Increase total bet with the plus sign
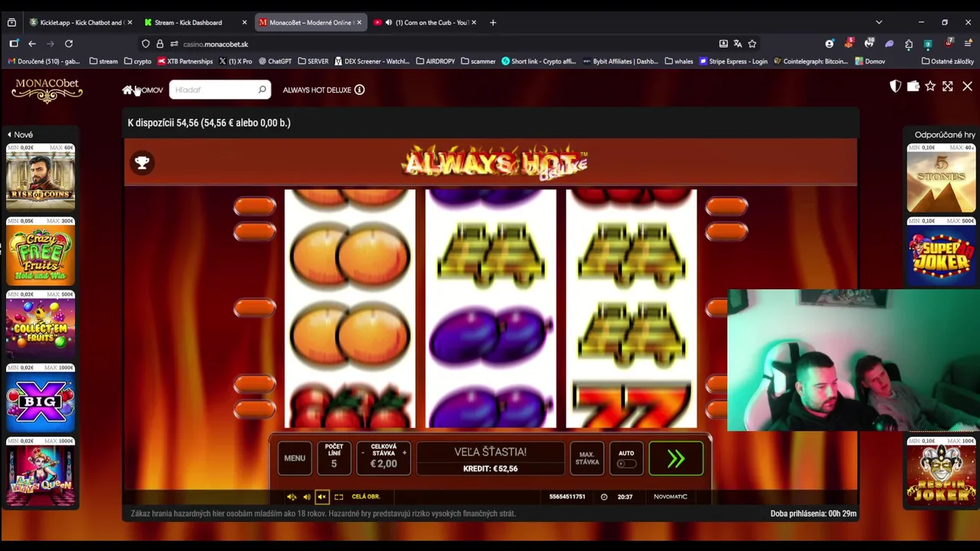The image size is (980, 551). (404, 453)
